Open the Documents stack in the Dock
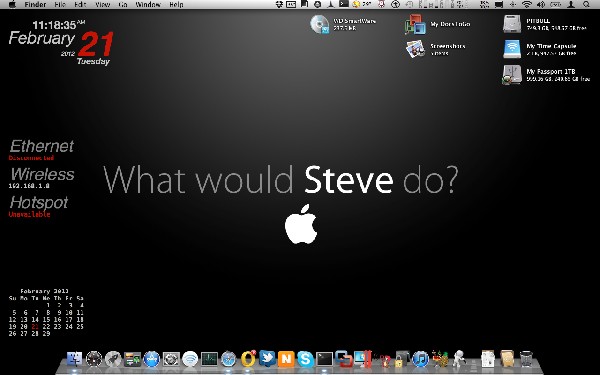This screenshot has width=600, height=375. 488,359
